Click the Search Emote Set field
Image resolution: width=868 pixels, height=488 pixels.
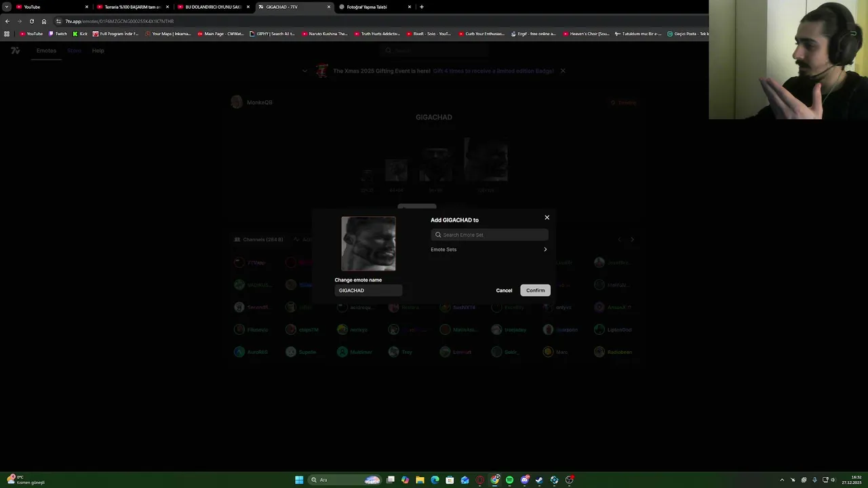pyautogui.click(x=489, y=235)
